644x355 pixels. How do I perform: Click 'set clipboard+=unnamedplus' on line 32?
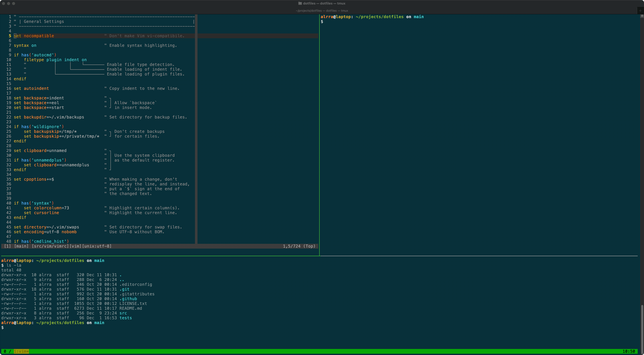tap(56, 165)
